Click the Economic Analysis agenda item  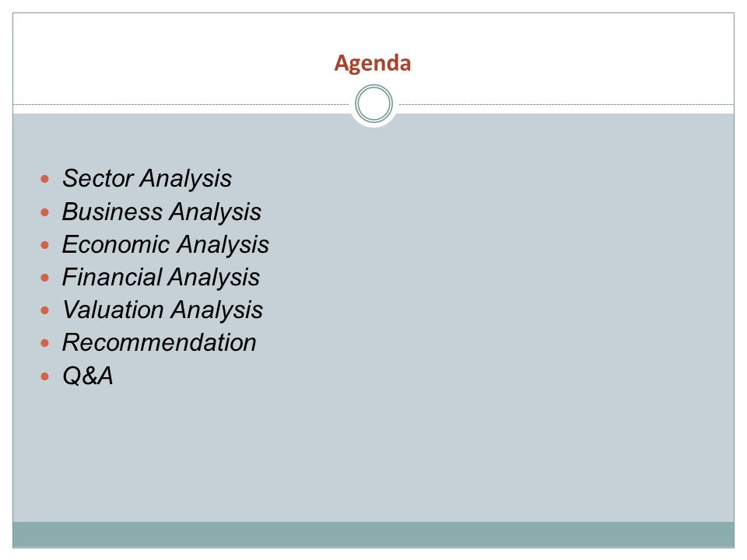pyautogui.click(x=165, y=245)
